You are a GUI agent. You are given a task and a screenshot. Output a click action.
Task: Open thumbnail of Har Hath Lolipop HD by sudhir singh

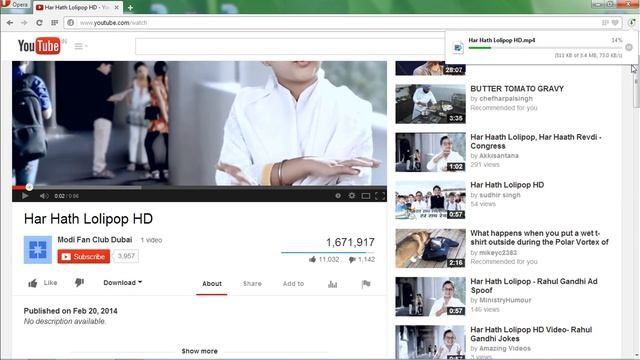click(x=430, y=200)
